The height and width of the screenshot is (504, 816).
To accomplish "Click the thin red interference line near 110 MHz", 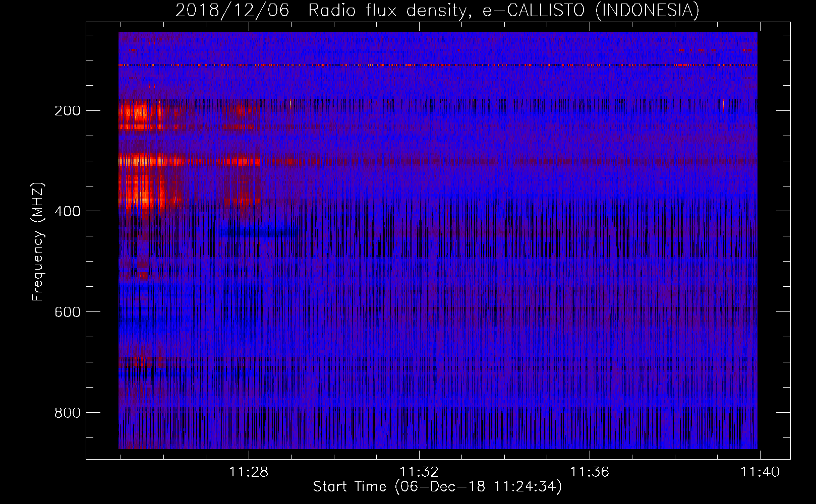I will (438, 65).
